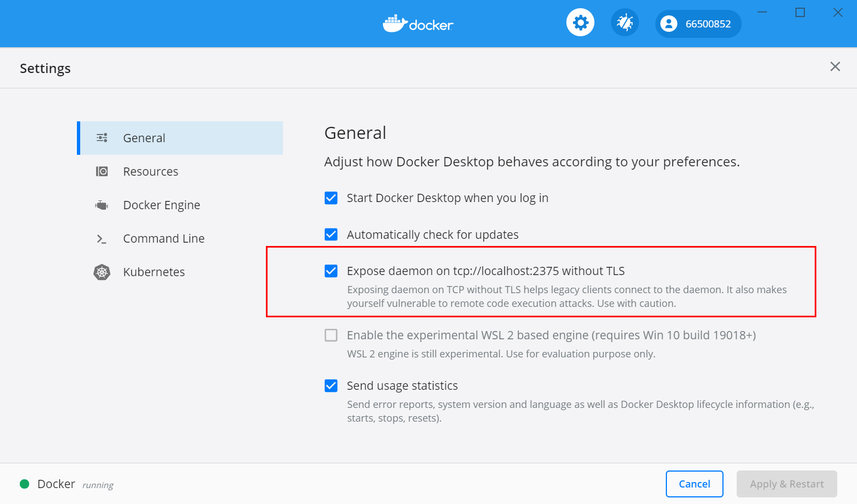Open the Kubernetes settings tab
The width and height of the screenshot is (857, 504).
(x=180, y=272)
